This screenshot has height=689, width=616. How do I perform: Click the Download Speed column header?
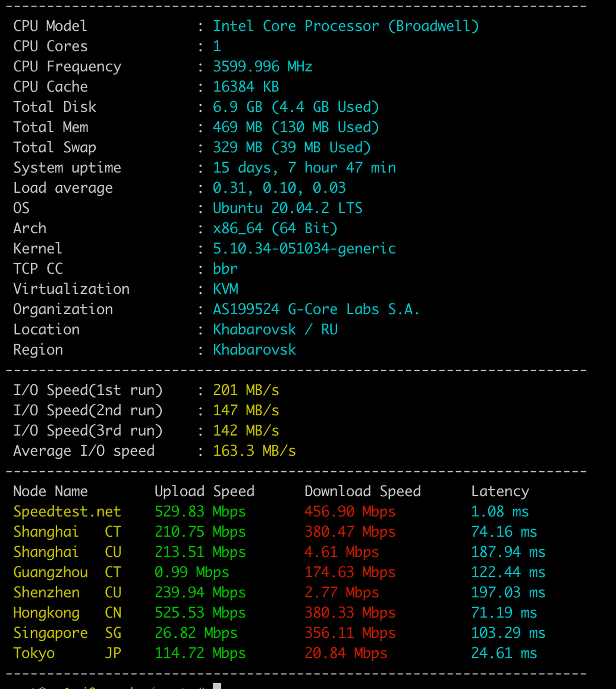coord(362,491)
